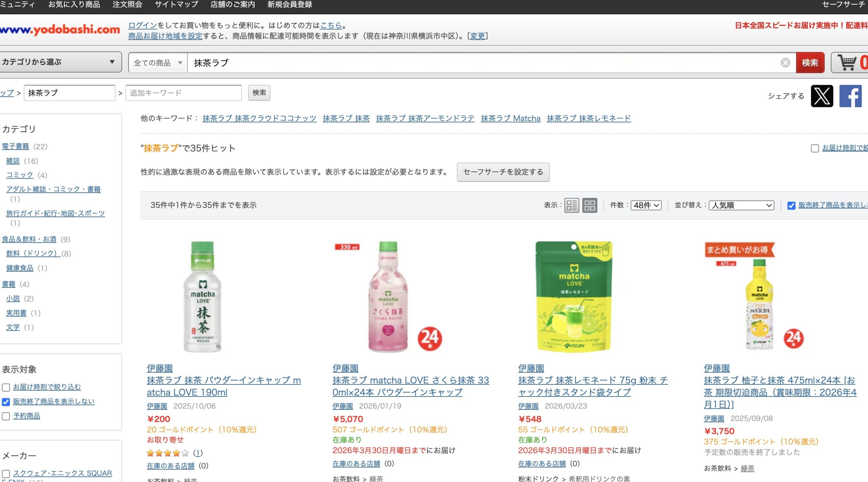The height and width of the screenshot is (482, 868).
Task: Open 注文照会 in the top menu
Action: click(127, 5)
